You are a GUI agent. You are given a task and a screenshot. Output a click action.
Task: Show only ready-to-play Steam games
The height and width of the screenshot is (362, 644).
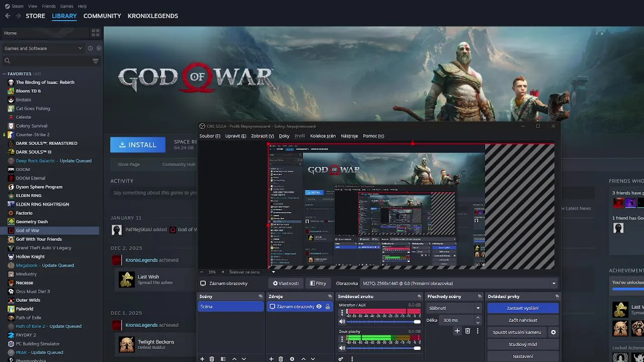tap(99, 48)
